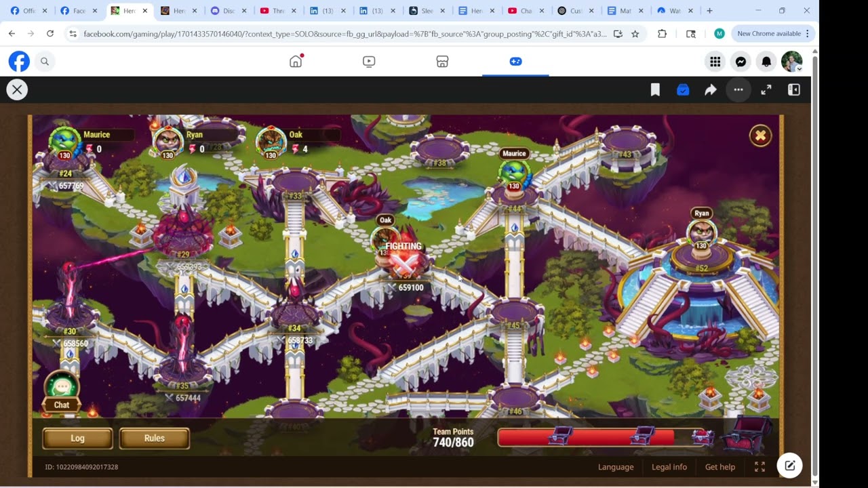The image size is (868, 488).
Task: Open the Chrome profile M avatar
Action: 719,33
